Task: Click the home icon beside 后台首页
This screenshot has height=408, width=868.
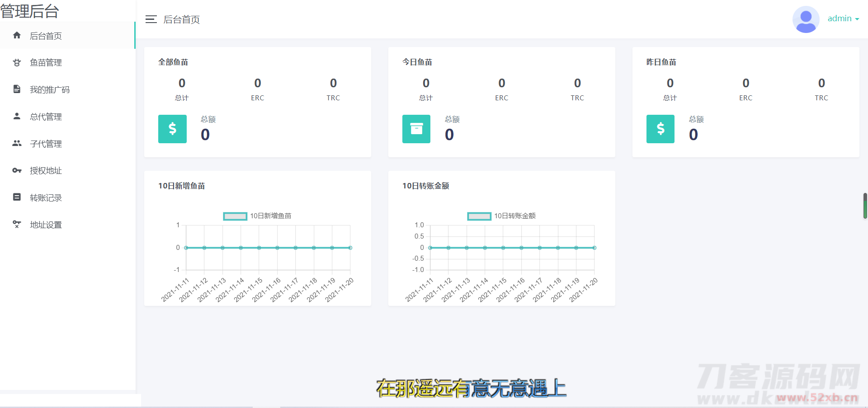Action: [17, 35]
